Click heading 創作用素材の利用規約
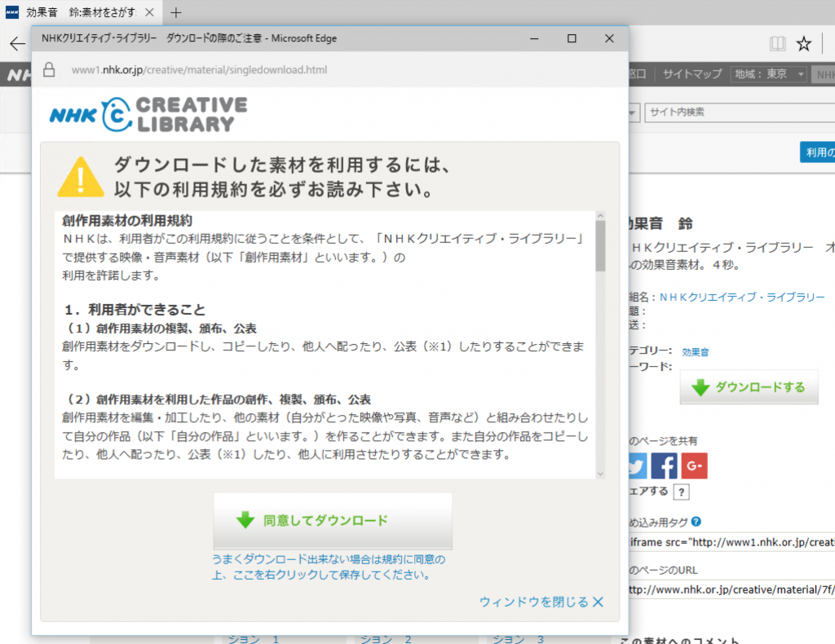The image size is (835, 644). [127, 220]
